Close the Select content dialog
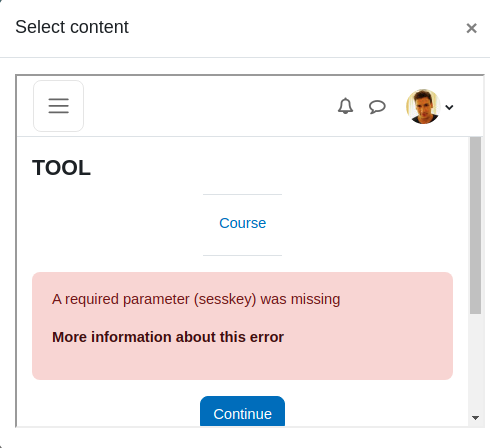The height and width of the screenshot is (448, 490). [471, 28]
